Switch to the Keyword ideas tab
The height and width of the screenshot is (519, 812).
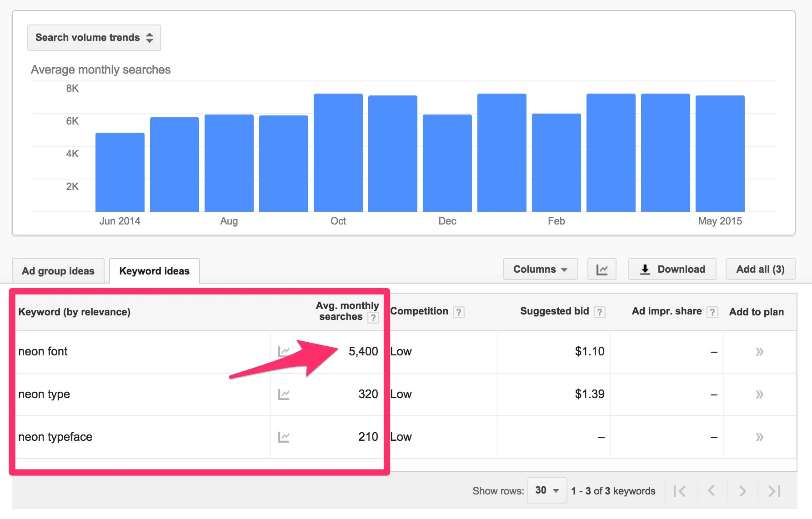click(x=155, y=271)
